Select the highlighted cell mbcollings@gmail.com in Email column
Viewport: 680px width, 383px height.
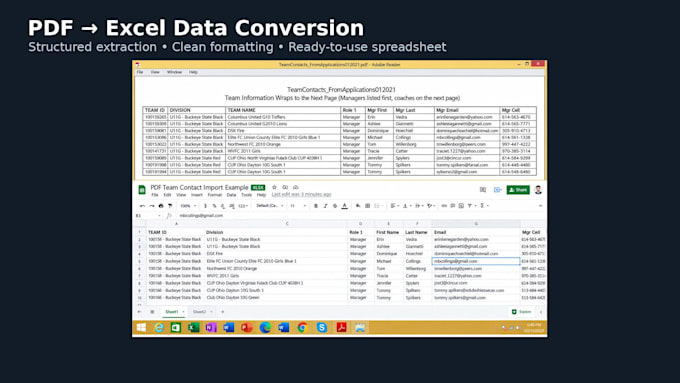[476, 261]
